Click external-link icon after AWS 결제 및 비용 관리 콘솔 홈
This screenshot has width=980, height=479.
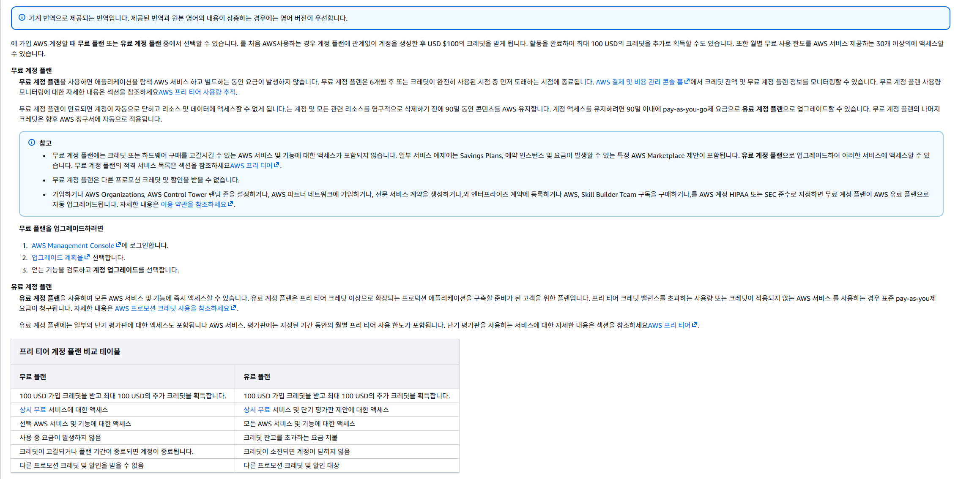pos(687,82)
